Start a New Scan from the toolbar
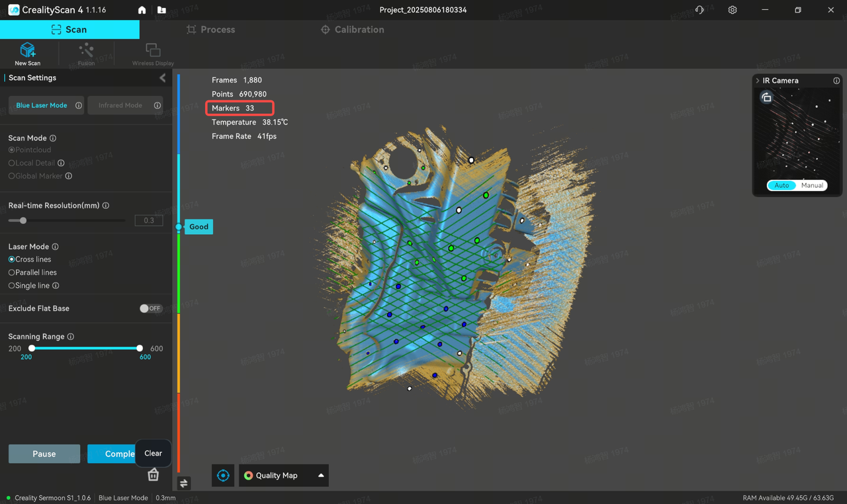Screen dimensions: 847x504 pos(27,53)
